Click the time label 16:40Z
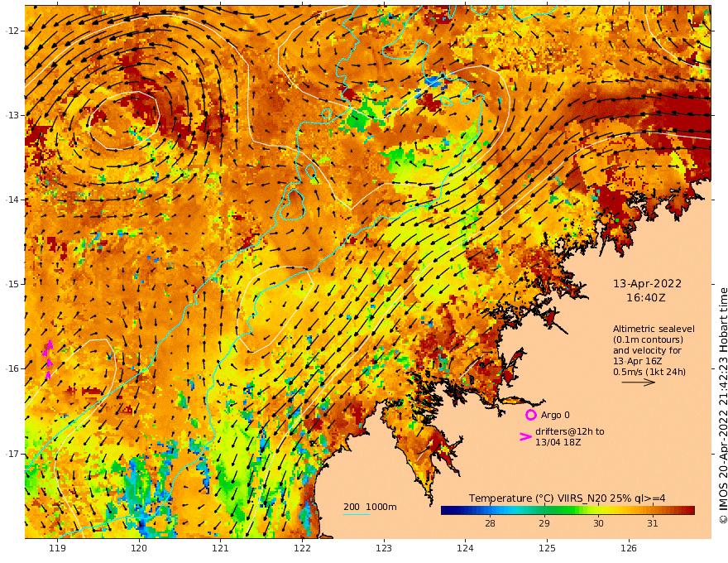728x563 pixels. [646, 298]
